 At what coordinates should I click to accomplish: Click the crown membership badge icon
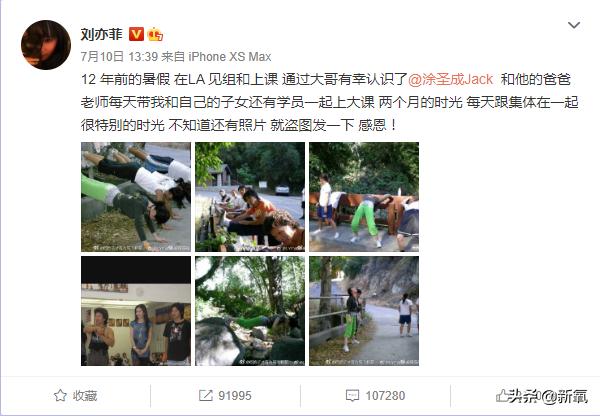pyautogui.click(x=155, y=34)
